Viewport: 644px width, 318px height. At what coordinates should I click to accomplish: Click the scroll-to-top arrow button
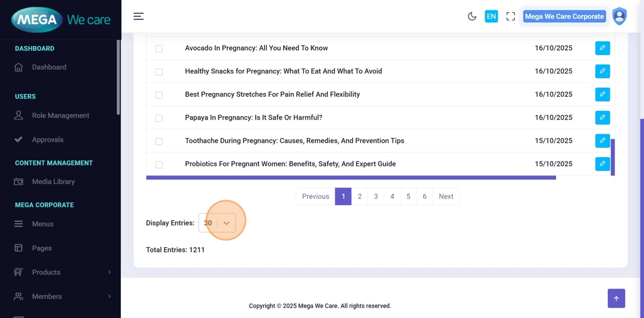[616, 298]
